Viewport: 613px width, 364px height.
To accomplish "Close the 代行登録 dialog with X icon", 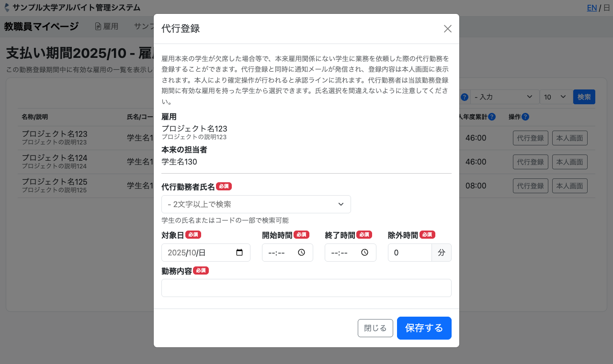I will [447, 29].
